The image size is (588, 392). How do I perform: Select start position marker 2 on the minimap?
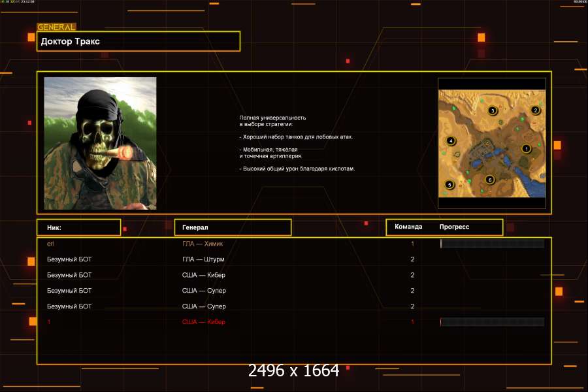(535, 110)
